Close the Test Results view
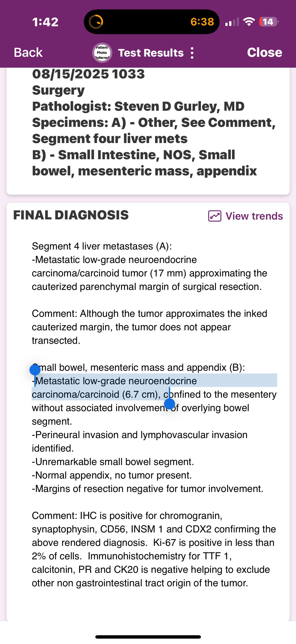 tap(265, 53)
